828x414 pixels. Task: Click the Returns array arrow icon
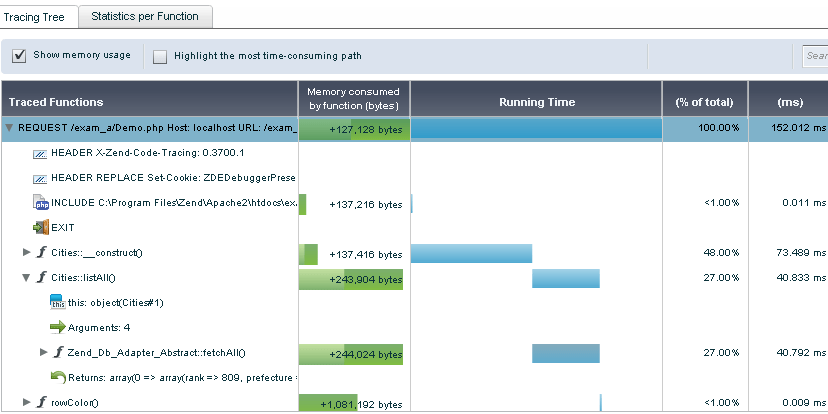point(58,377)
